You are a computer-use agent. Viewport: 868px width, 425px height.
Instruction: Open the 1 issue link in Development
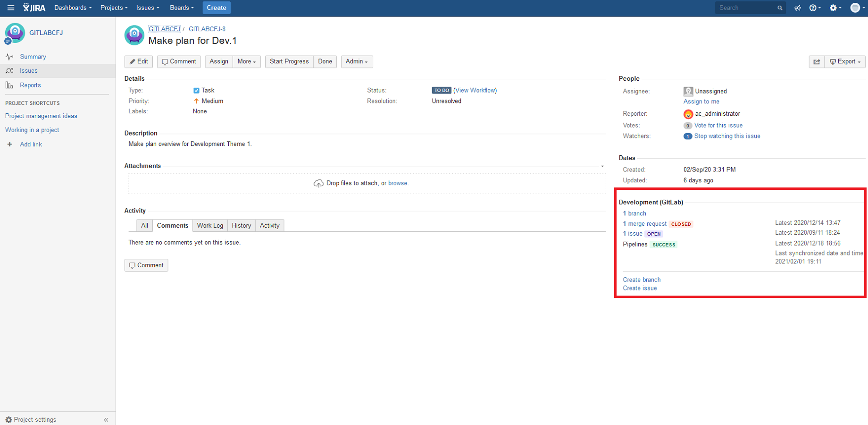[x=633, y=234]
